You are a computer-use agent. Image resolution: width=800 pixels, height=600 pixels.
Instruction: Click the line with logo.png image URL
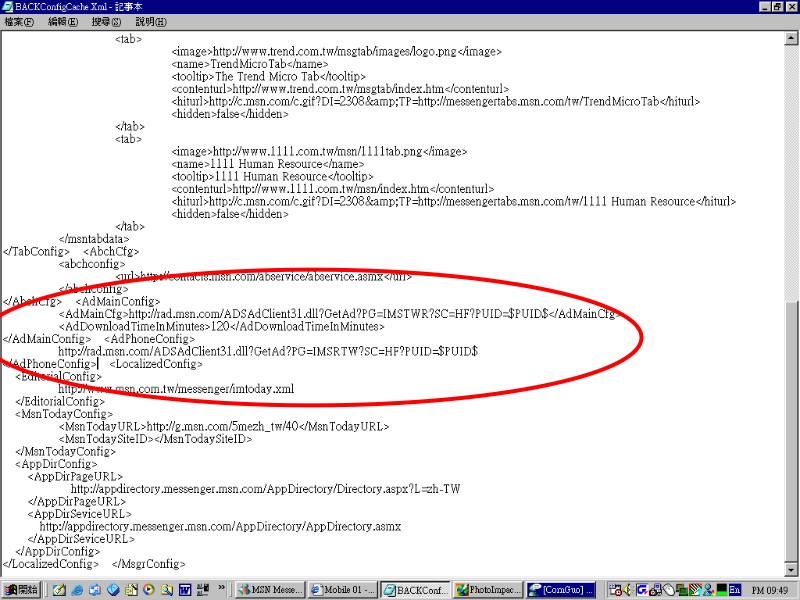tap(337, 52)
